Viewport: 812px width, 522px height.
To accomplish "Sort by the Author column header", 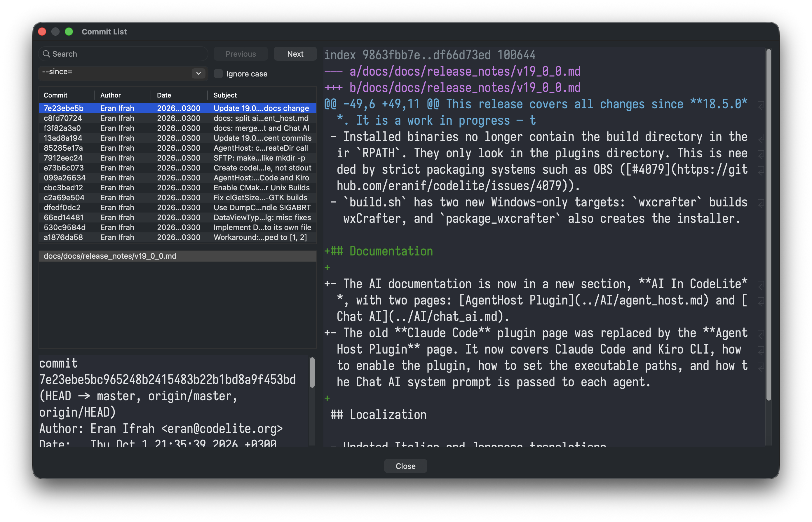I will [x=122, y=95].
